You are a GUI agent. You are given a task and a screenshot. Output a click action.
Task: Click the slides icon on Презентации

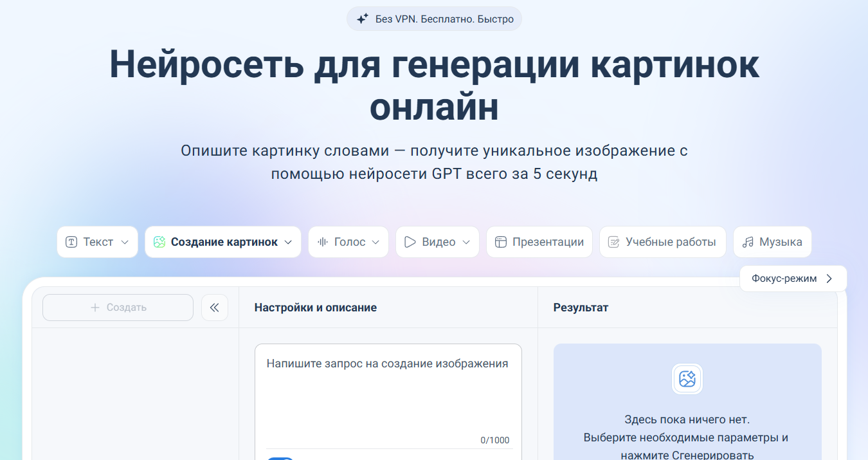501,242
